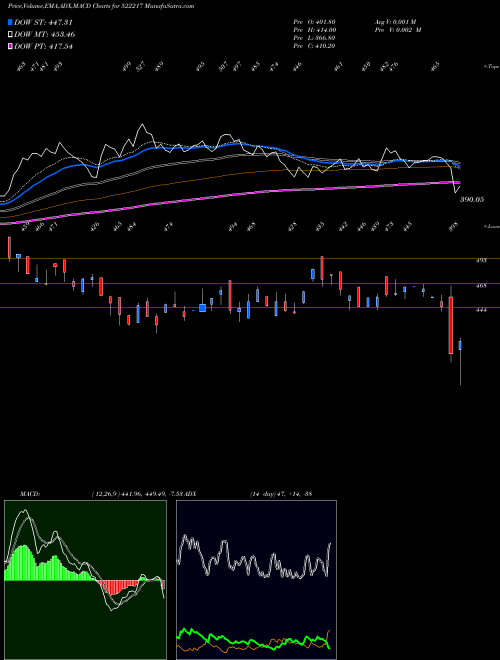
Task: Click the 465 price level label
Action: (x=481, y=286)
